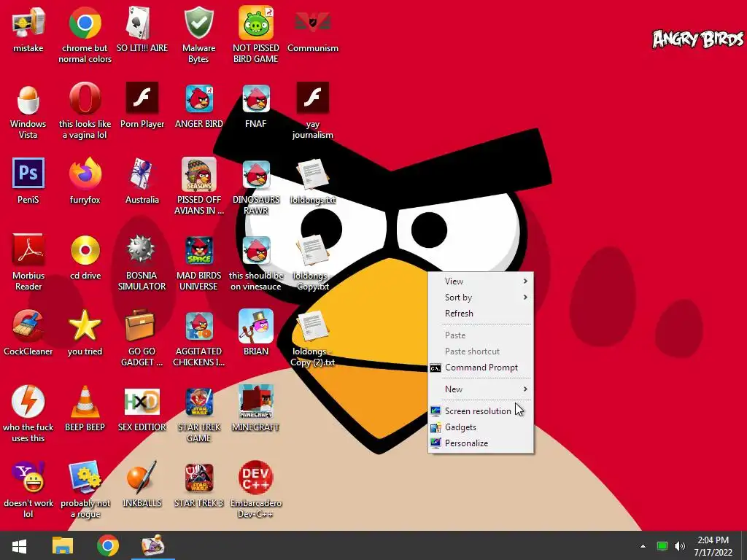Select 'NOT PISSED BIRD GAME' green pig icon
Screen dimensions: 747x560
coord(256,23)
